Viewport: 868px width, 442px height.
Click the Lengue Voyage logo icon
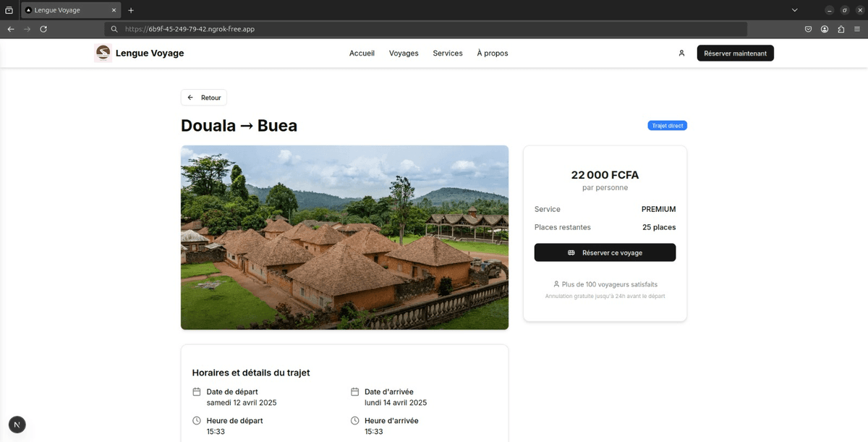[x=103, y=52]
